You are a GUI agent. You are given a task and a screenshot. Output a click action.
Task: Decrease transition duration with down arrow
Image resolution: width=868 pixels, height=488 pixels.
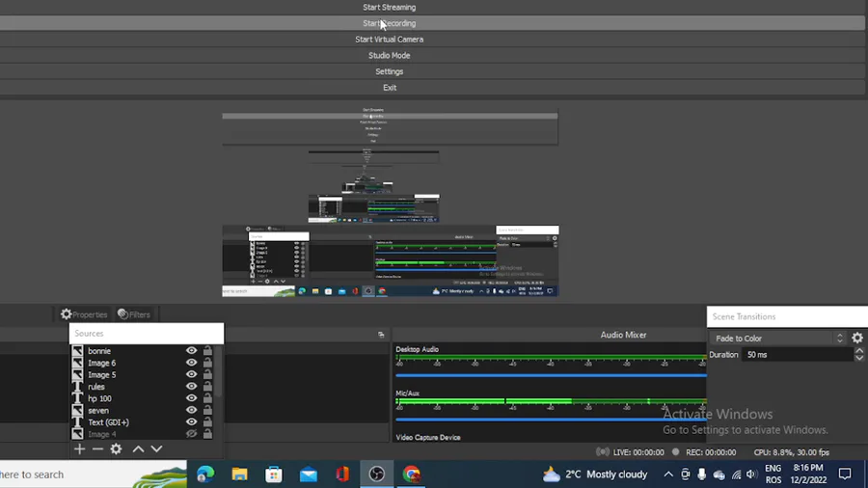coord(859,358)
